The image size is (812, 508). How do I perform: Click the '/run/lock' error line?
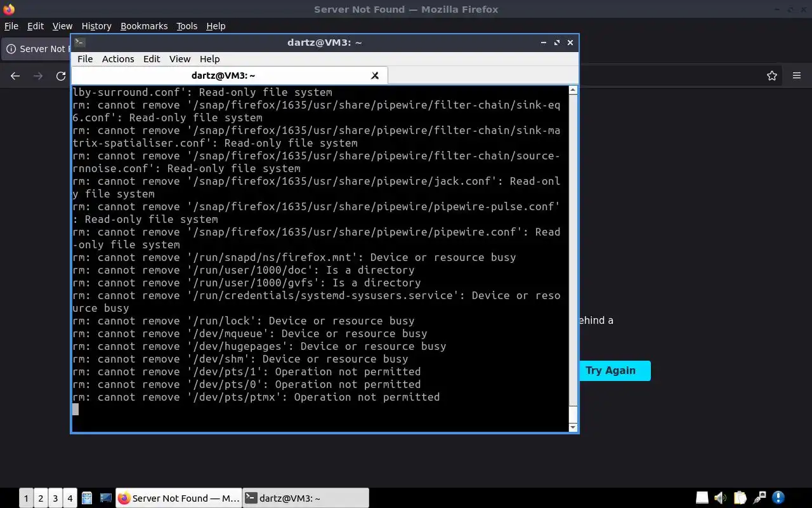tap(244, 321)
